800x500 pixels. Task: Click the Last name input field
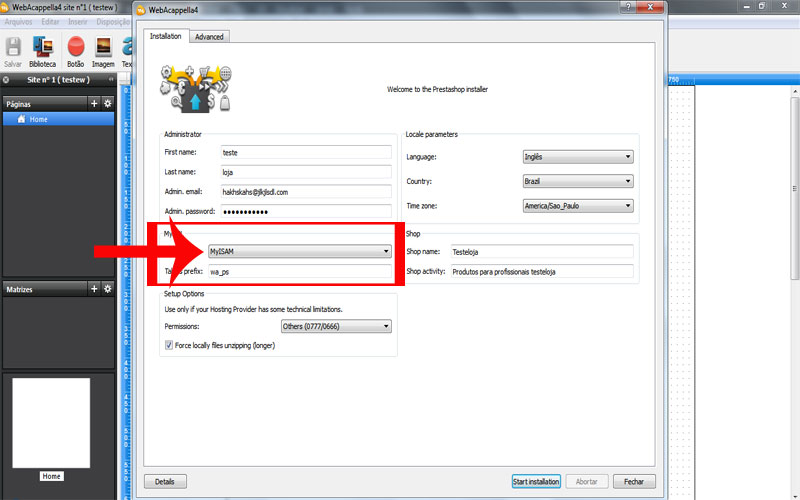click(306, 172)
